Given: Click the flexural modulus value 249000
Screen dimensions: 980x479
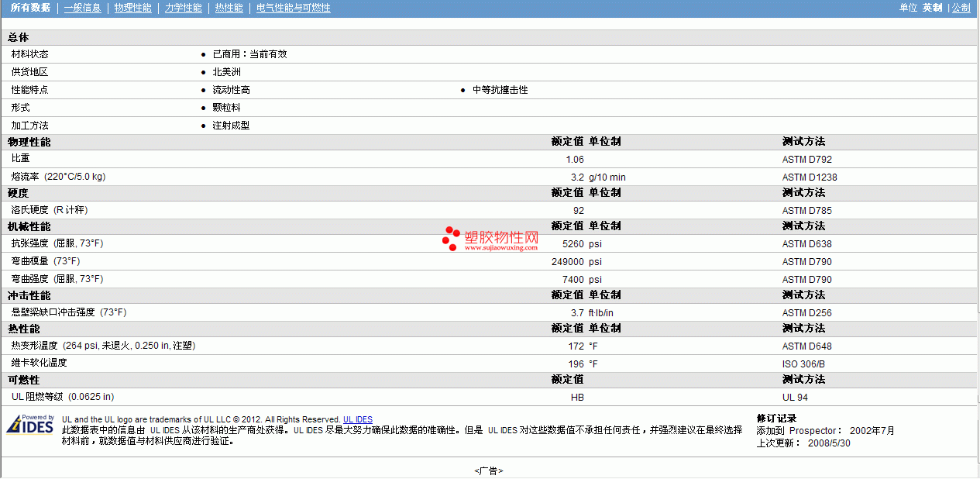Looking at the screenshot, I should tap(568, 262).
